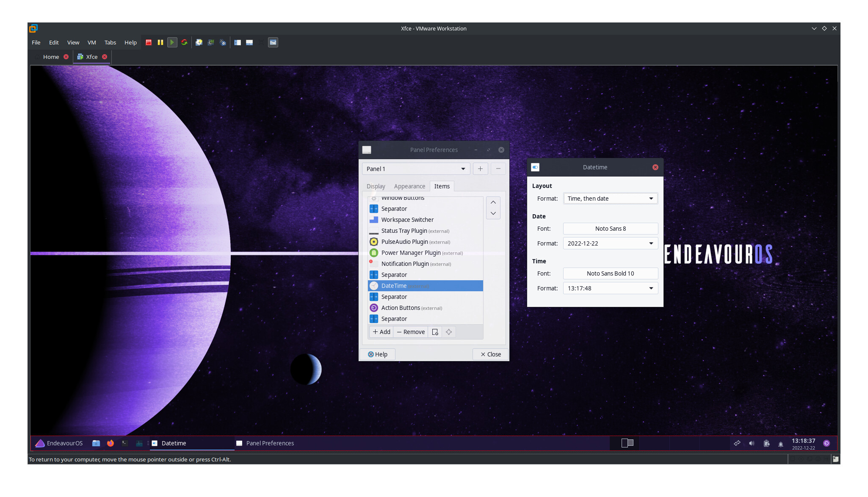Screen dimensions: 868x497
Task: Open the VM menu in VMware
Action: [91, 42]
